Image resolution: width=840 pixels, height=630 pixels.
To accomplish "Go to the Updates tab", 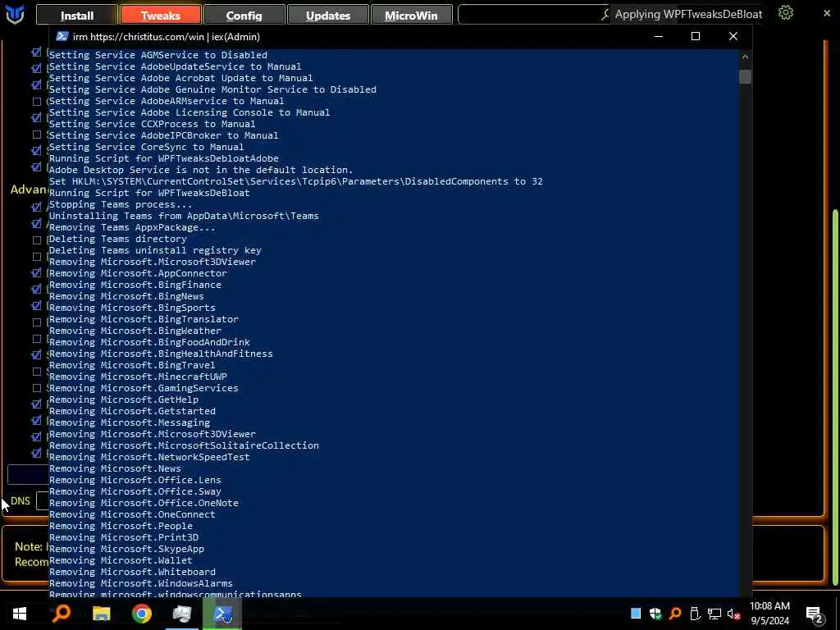I will [x=328, y=15].
